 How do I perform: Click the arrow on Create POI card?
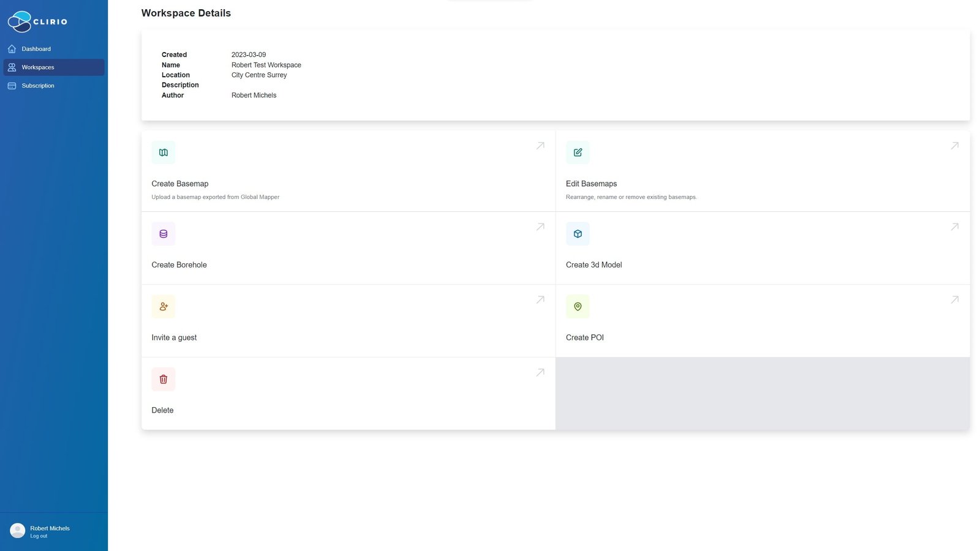[x=954, y=299]
